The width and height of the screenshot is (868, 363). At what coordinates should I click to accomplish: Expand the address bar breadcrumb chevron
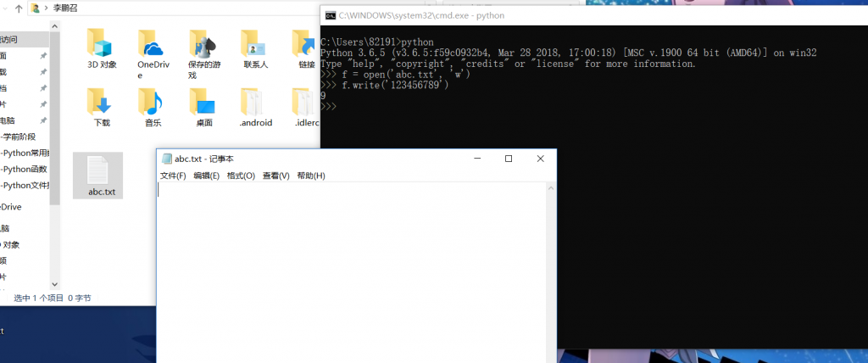coord(47,8)
